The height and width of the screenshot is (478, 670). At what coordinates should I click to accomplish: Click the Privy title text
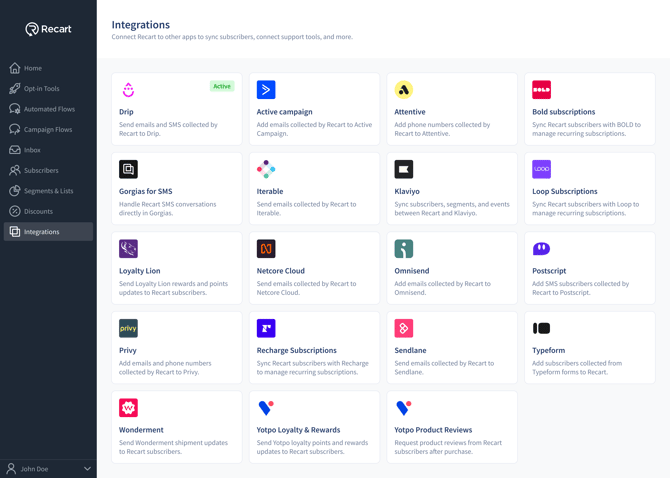(128, 350)
